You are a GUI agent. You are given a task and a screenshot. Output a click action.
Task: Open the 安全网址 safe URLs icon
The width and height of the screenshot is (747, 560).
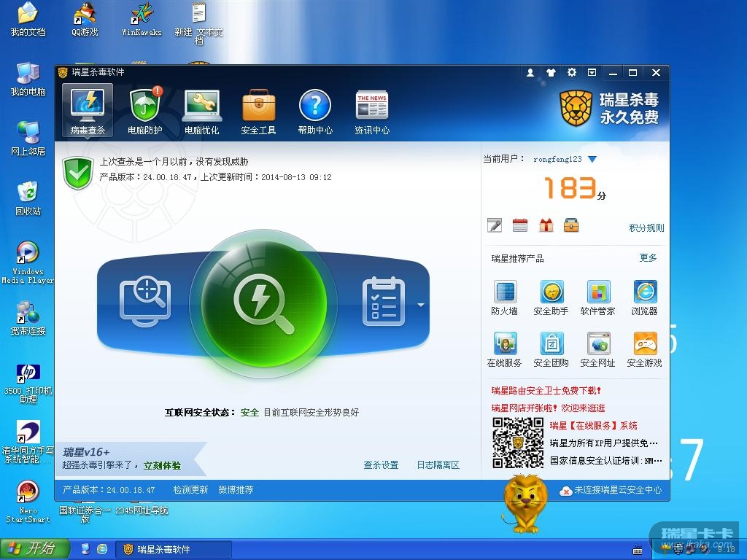click(598, 350)
